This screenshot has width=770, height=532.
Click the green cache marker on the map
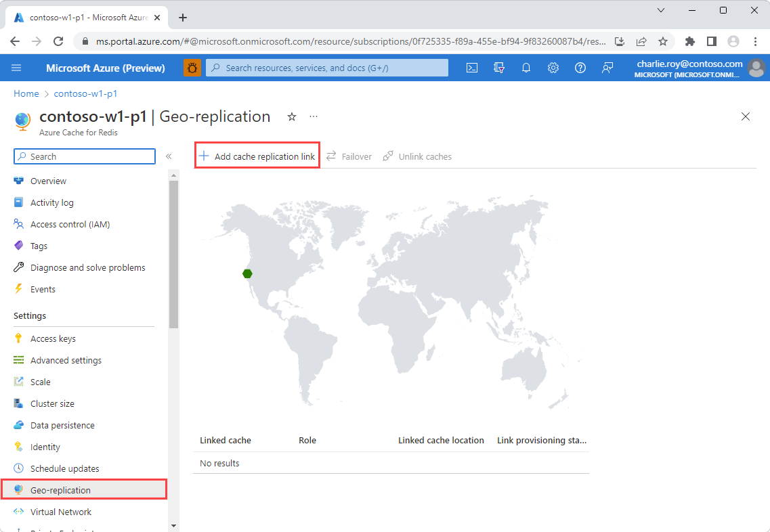[x=247, y=273]
